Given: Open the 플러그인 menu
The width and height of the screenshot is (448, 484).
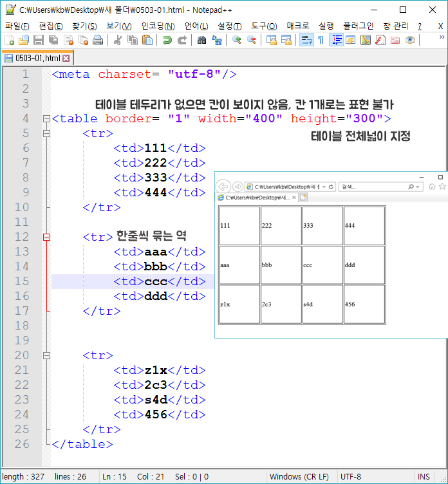Looking at the screenshot, I should (359, 26).
